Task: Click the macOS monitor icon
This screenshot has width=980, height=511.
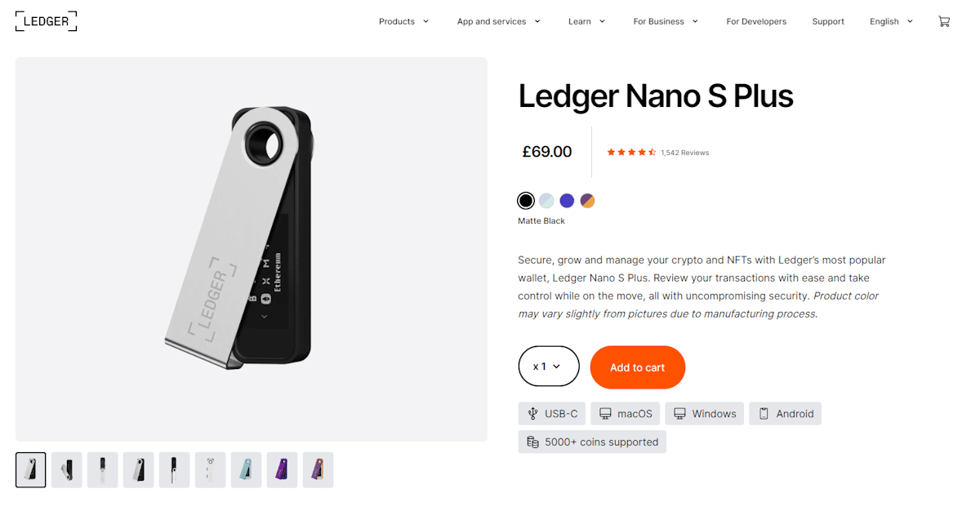Action: [605, 414]
